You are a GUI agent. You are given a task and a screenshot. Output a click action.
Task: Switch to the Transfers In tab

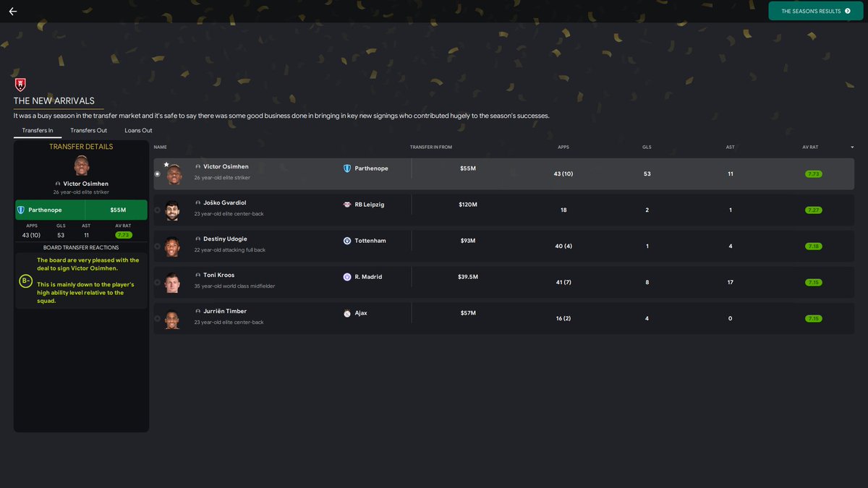[x=38, y=130]
